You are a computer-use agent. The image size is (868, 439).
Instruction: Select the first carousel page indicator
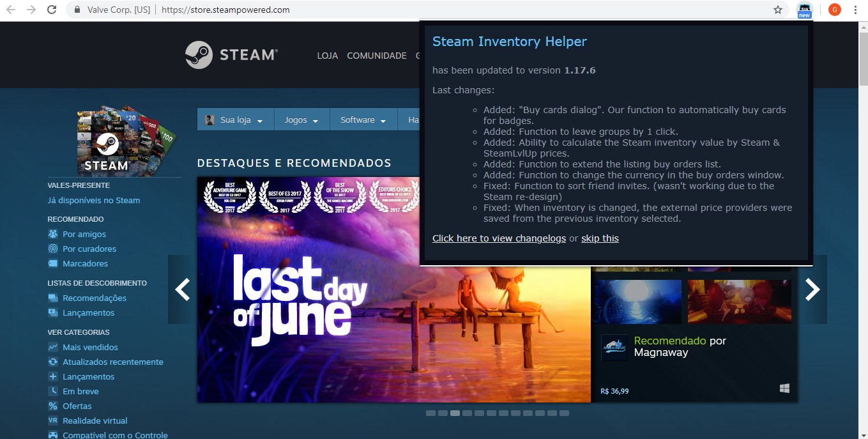[430, 413]
